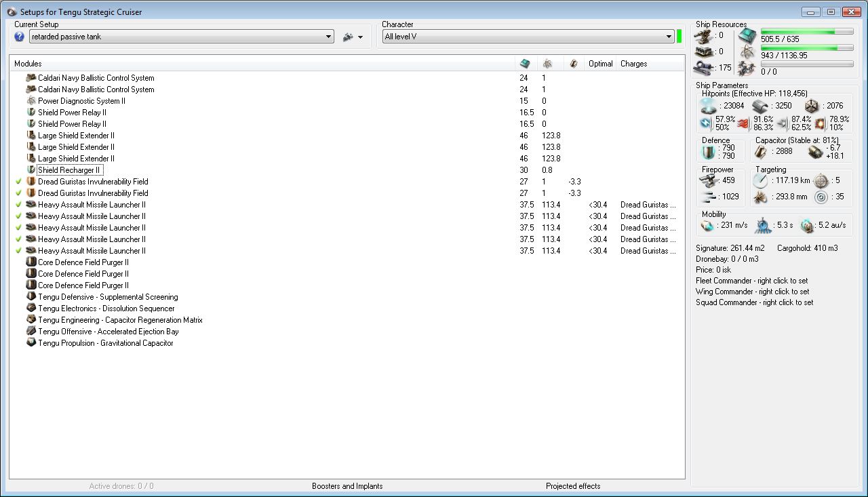Viewport: 868px width, 497px height.
Task: Open the Current Setup dropdown
Action: [181, 37]
